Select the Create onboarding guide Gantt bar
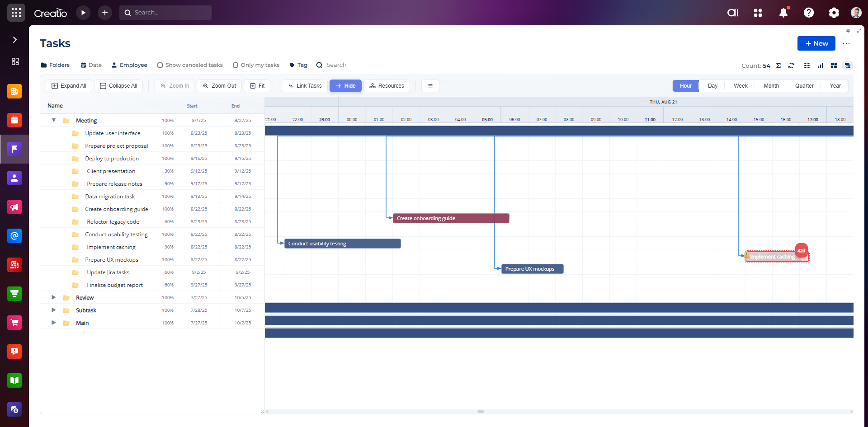 [x=451, y=218]
